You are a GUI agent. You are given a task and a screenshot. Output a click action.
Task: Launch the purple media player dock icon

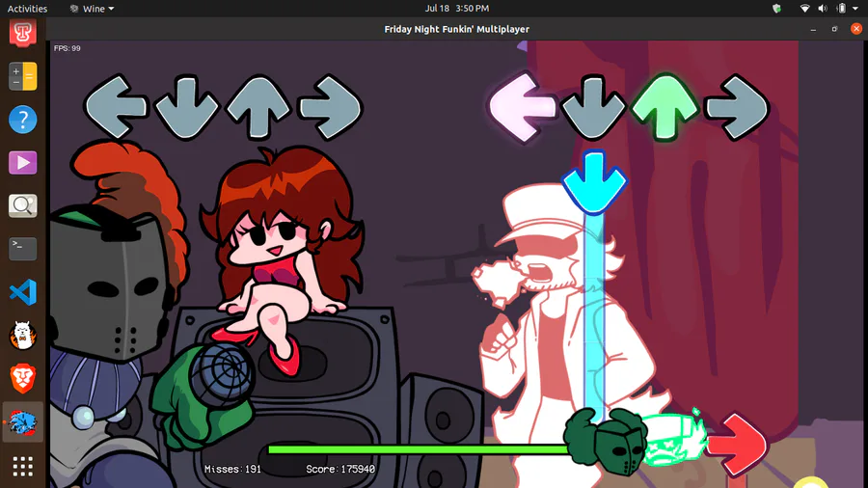tap(23, 163)
